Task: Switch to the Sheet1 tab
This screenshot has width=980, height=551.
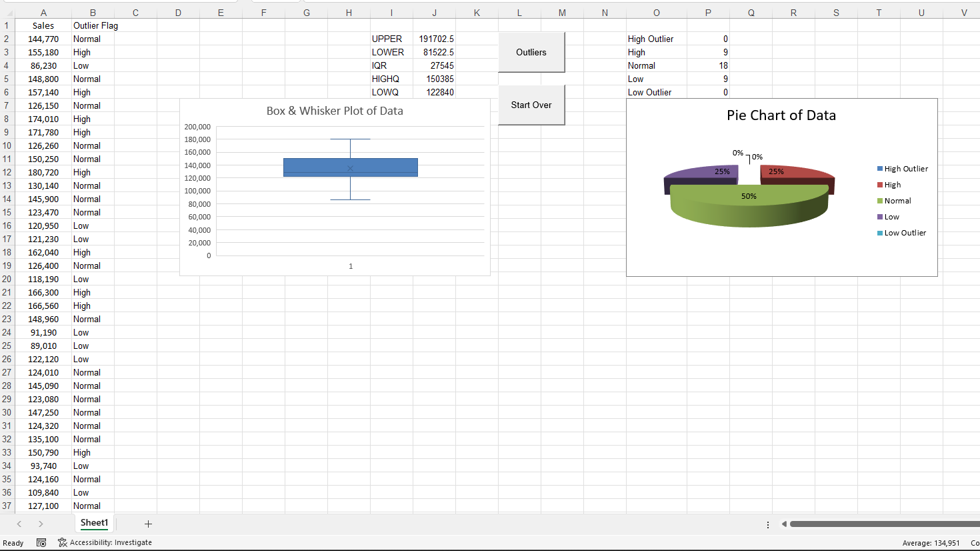Action: pyautogui.click(x=94, y=523)
